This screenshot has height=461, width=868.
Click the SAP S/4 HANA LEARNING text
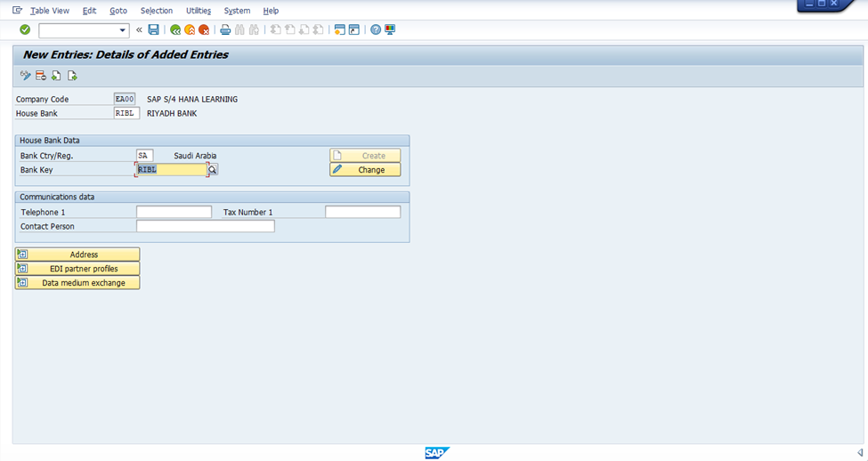coord(192,99)
